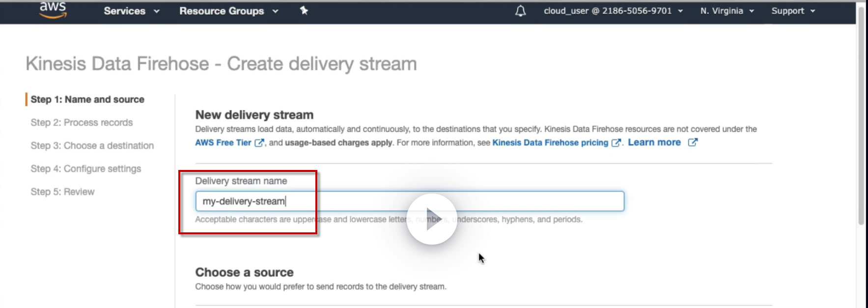Click external link icon after Firehose pricing
The width and height of the screenshot is (868, 308).
point(616,143)
